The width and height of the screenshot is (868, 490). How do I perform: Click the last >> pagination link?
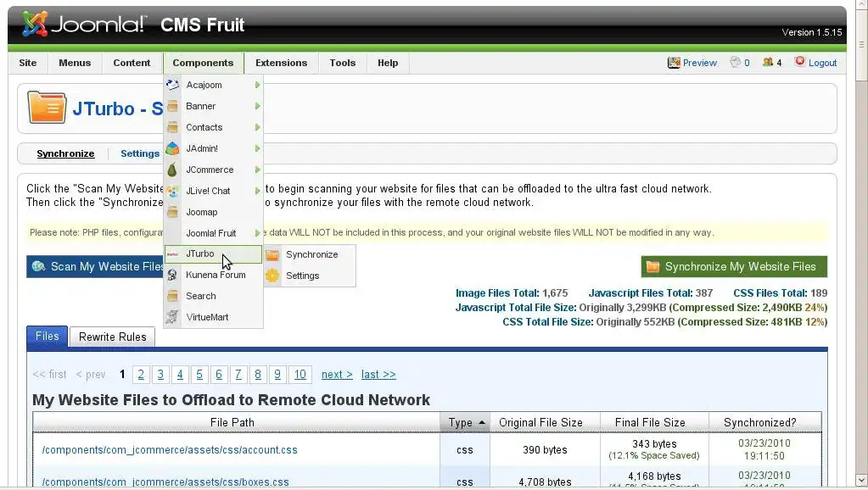(378, 375)
